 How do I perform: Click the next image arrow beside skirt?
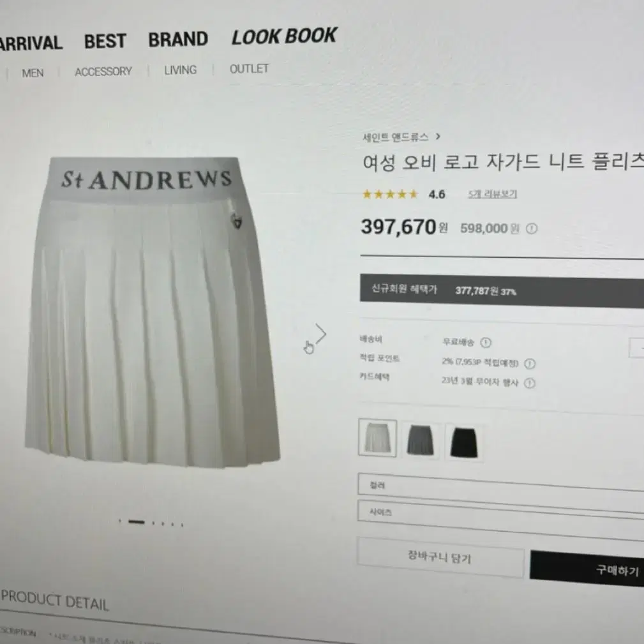[x=321, y=334]
